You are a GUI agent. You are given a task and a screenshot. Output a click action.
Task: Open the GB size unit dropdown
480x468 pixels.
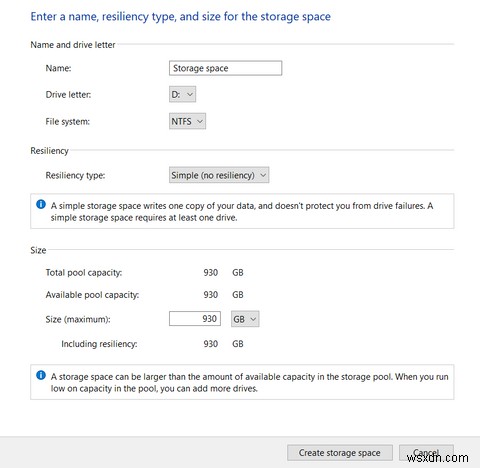245,319
